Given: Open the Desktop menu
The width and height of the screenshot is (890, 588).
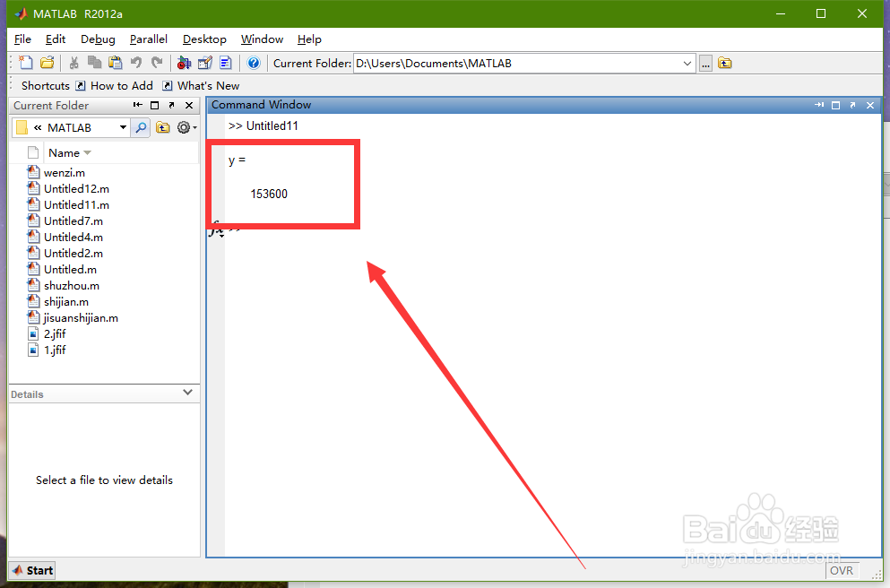Looking at the screenshot, I should [x=204, y=39].
